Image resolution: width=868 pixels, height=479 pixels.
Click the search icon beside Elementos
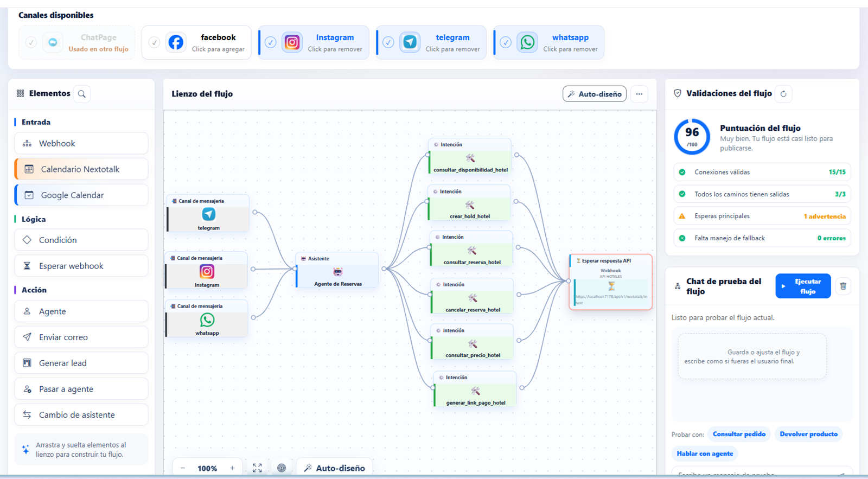(82, 94)
